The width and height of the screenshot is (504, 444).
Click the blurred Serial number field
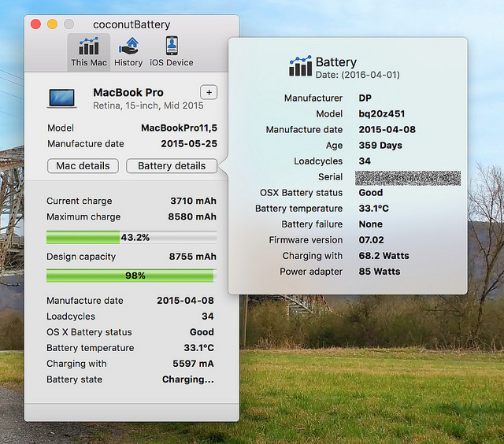(408, 178)
